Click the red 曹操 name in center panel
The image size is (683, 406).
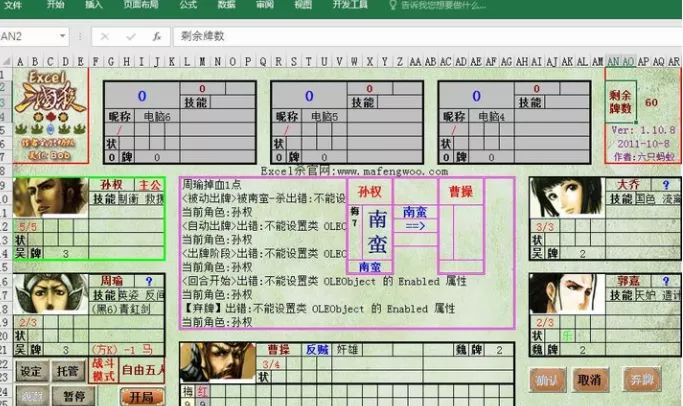coord(461,191)
